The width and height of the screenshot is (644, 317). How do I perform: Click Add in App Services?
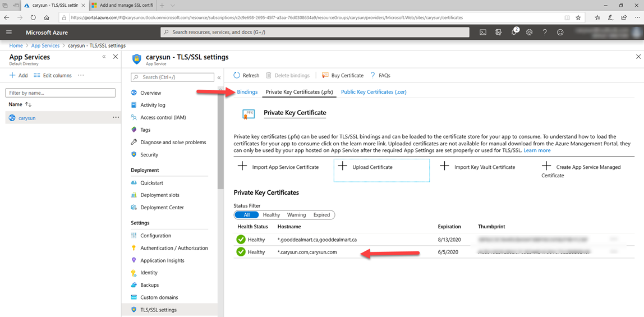tap(19, 76)
